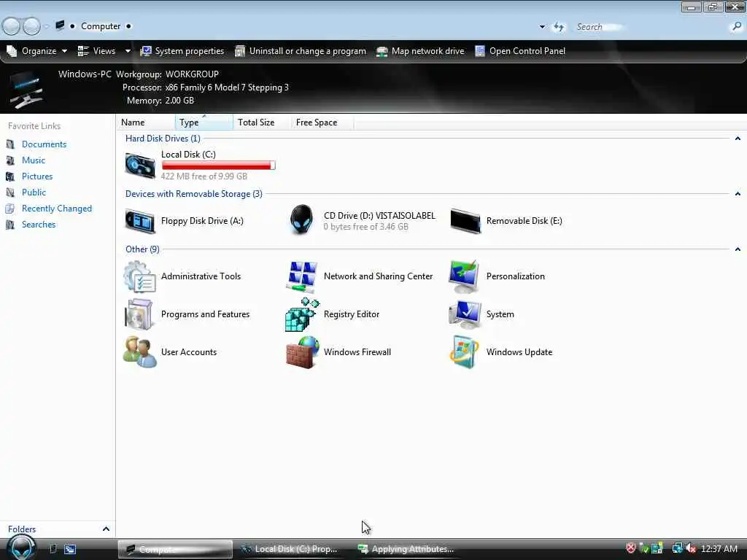Click Uninstall or change a program
This screenshot has width=747, height=560.
pos(301,51)
